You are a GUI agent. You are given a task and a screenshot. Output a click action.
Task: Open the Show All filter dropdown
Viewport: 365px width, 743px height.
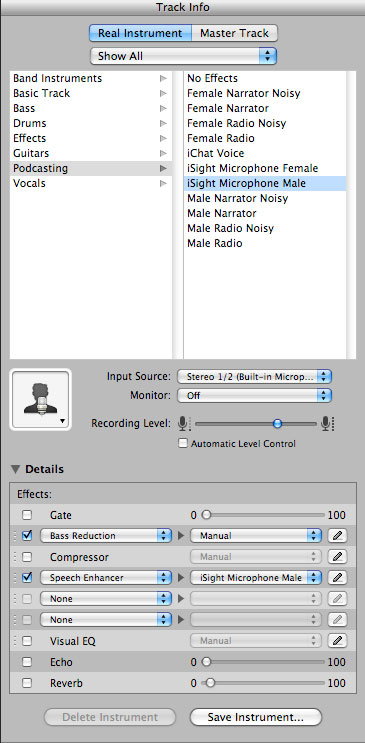[x=183, y=56]
